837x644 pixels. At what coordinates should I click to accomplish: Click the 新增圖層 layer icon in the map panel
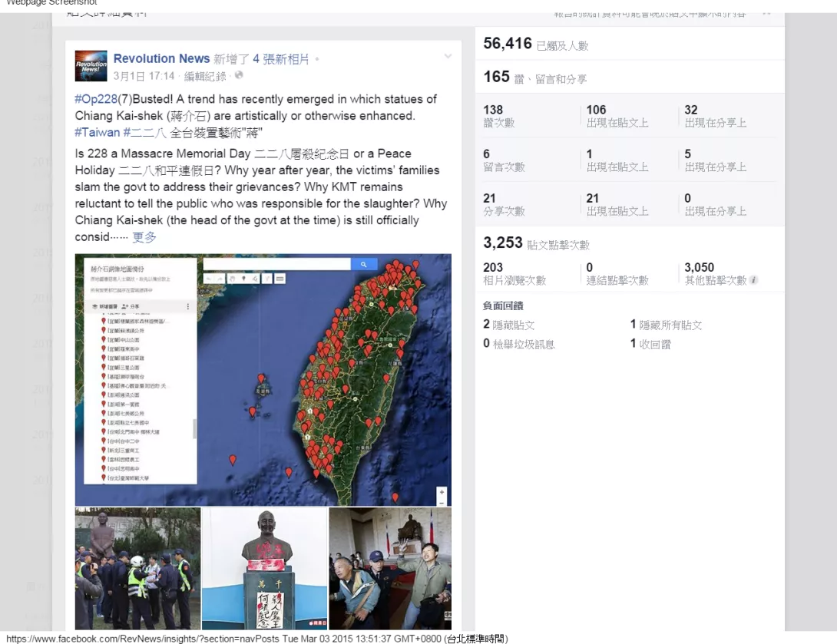(104, 306)
